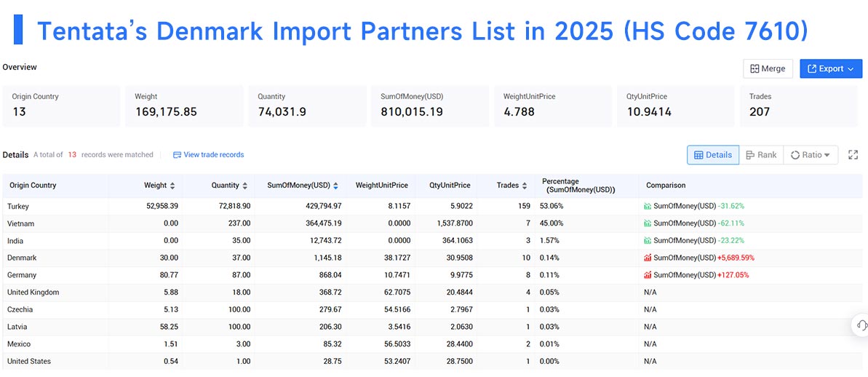Click the Merge button
The height and width of the screenshot is (377, 868).
click(768, 68)
